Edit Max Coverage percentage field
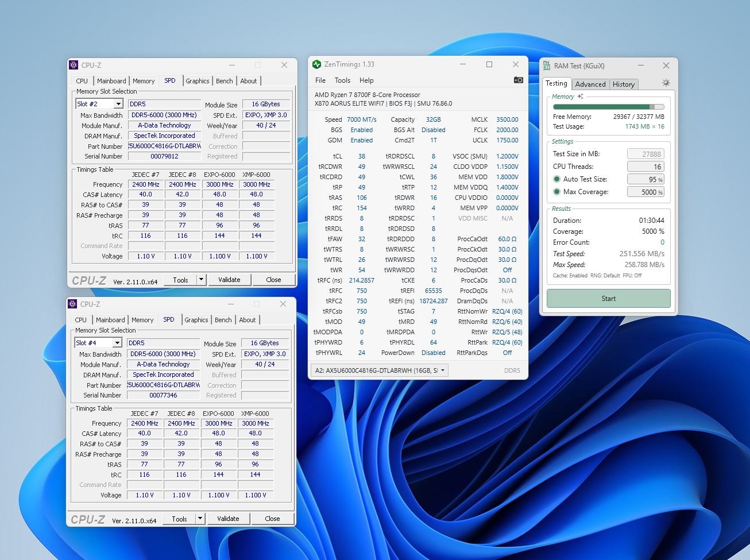 pyautogui.click(x=645, y=192)
